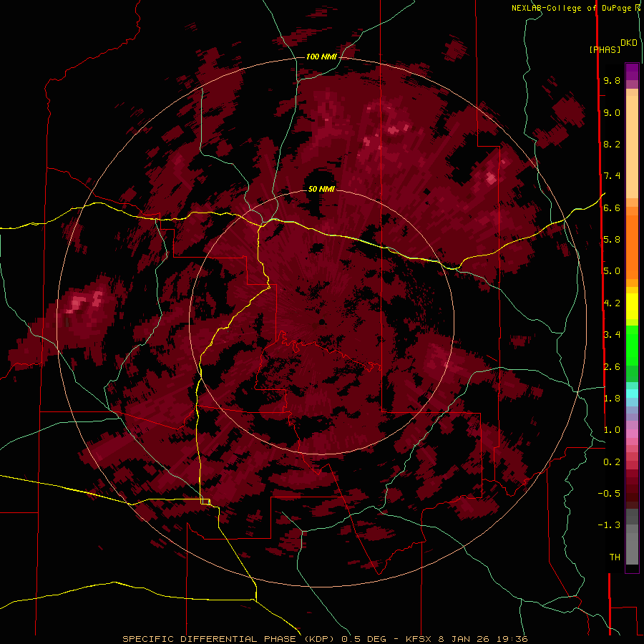Click the 9.8 value on the color scale

coord(612,81)
